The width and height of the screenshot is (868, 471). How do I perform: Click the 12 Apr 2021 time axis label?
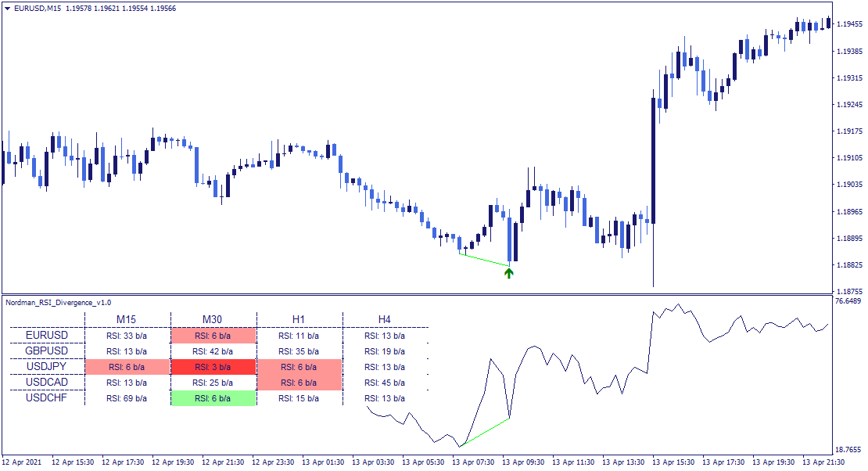pos(22,462)
